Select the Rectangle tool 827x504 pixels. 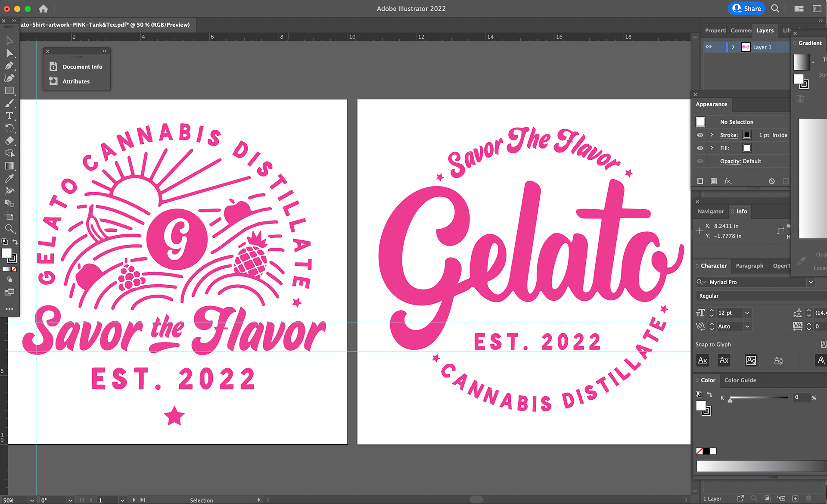[9, 90]
